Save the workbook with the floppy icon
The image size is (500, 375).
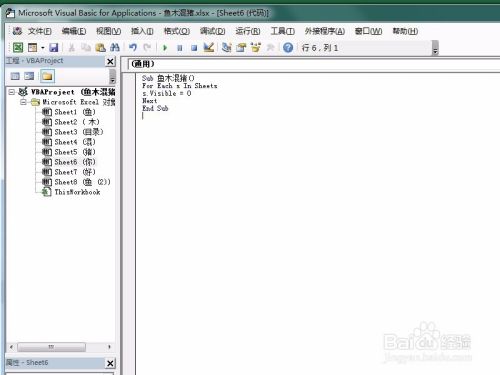54,48
